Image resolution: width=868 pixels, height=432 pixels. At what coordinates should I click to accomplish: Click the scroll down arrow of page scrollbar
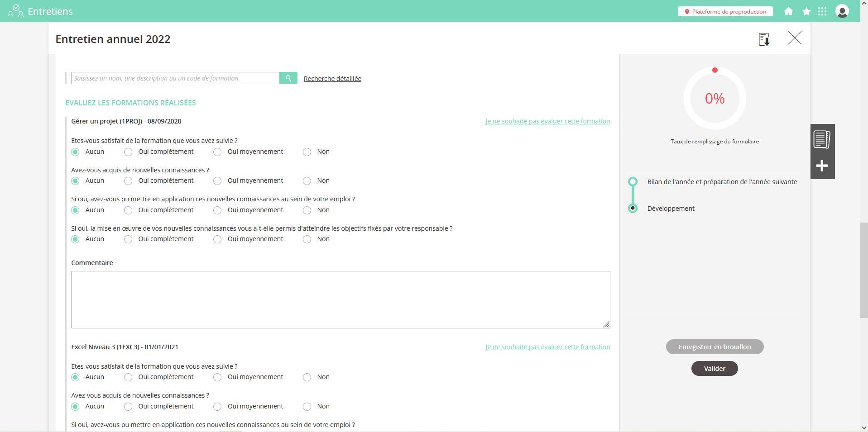click(x=864, y=427)
